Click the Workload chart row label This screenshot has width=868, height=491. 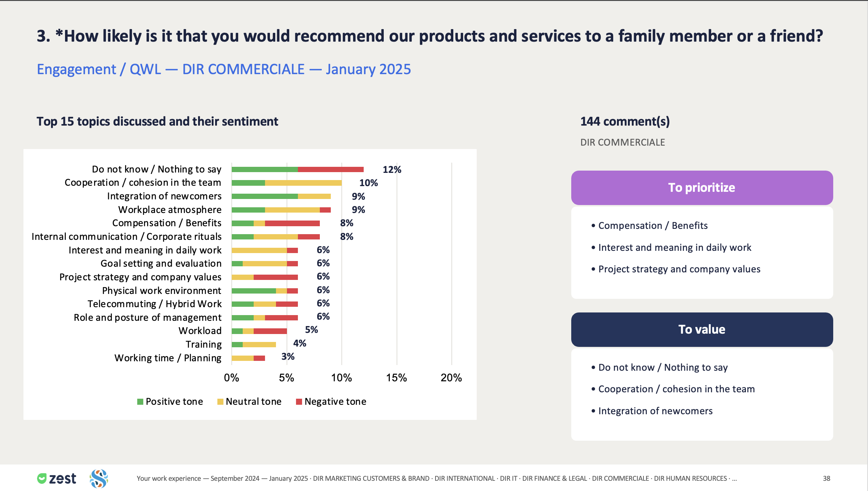(x=200, y=331)
